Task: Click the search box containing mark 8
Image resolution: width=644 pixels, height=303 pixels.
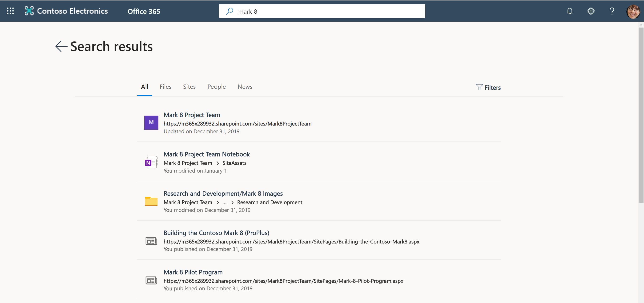Action: [x=322, y=11]
